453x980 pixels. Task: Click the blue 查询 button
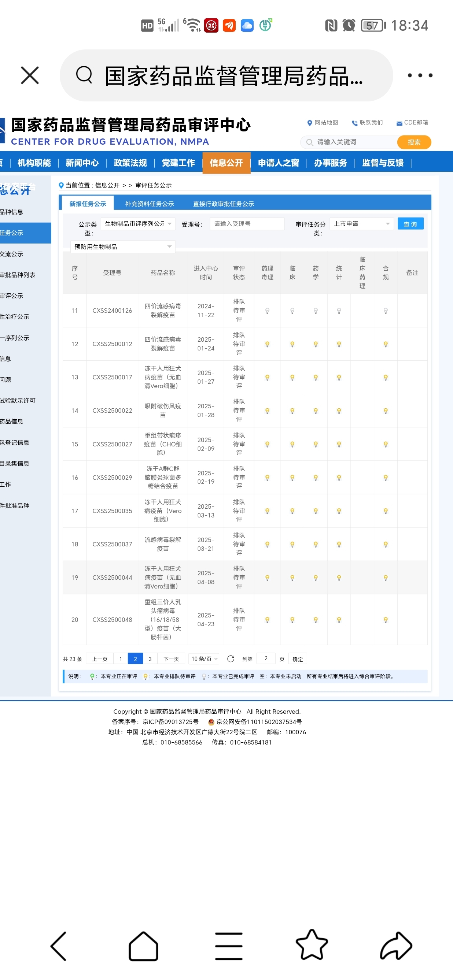pyautogui.click(x=410, y=224)
